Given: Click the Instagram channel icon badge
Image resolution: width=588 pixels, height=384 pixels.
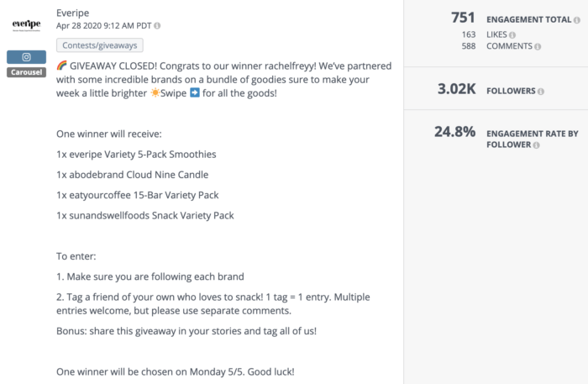Looking at the screenshot, I should coord(26,57).
